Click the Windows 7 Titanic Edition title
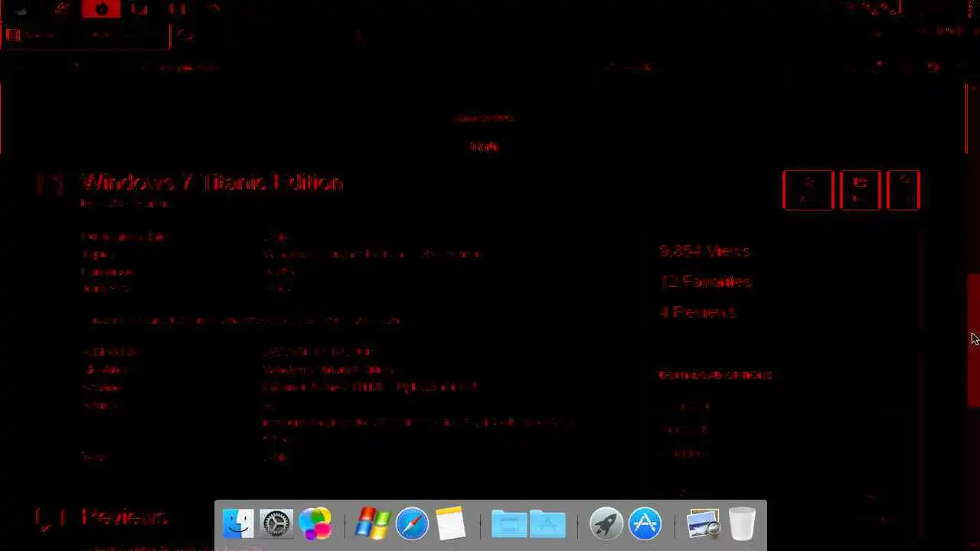The height and width of the screenshot is (551, 980). pyautogui.click(x=212, y=182)
